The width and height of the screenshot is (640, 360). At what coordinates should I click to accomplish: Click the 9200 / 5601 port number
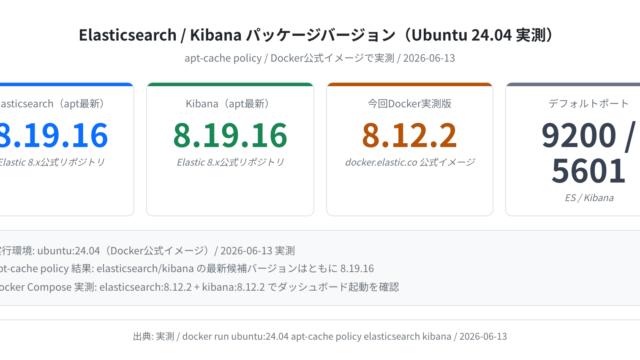click(x=589, y=153)
